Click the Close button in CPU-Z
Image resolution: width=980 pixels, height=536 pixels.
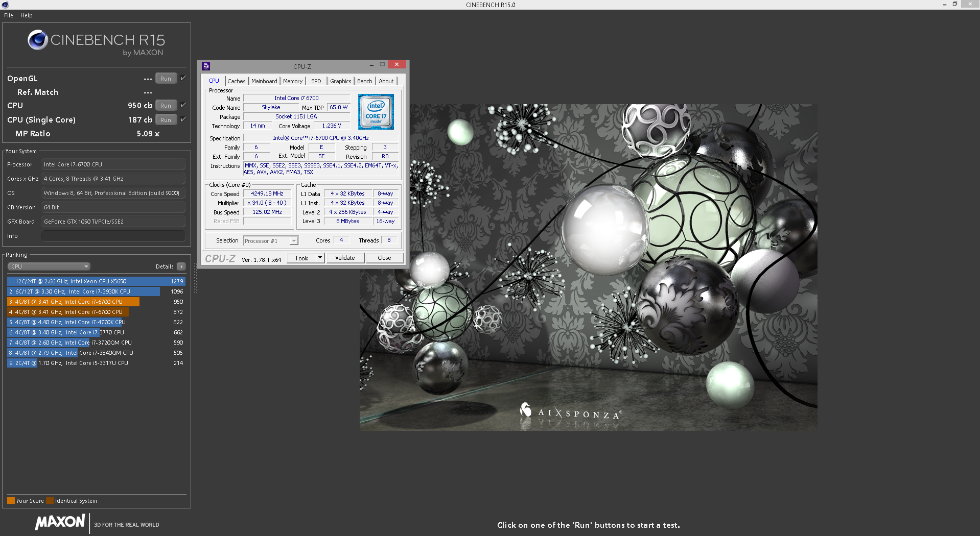[x=384, y=258]
